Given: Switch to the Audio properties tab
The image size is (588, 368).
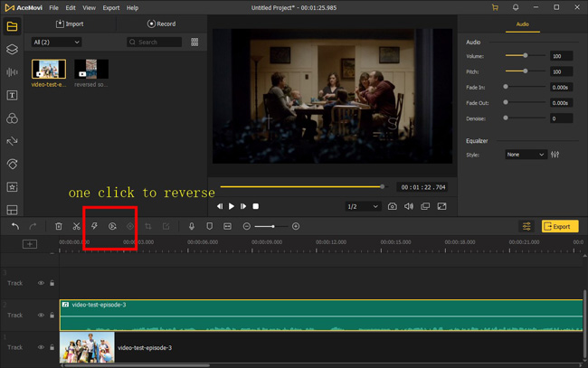Looking at the screenshot, I should point(522,24).
